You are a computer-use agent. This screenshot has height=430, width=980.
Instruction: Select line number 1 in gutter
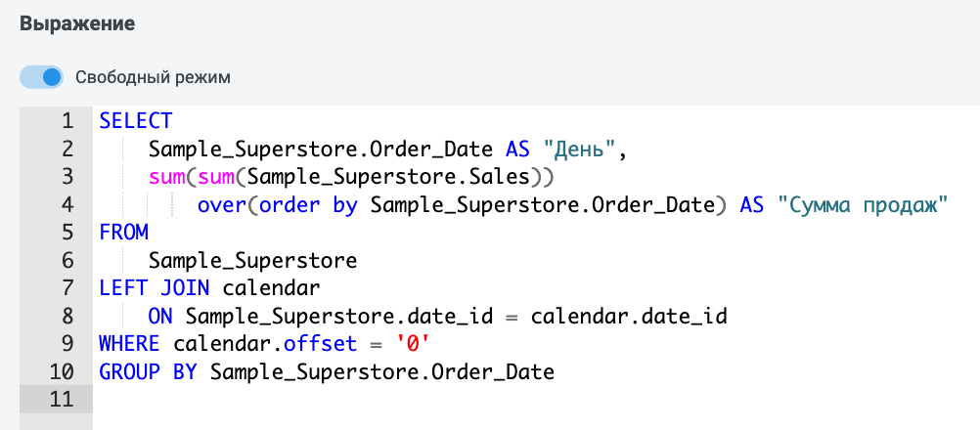67,120
